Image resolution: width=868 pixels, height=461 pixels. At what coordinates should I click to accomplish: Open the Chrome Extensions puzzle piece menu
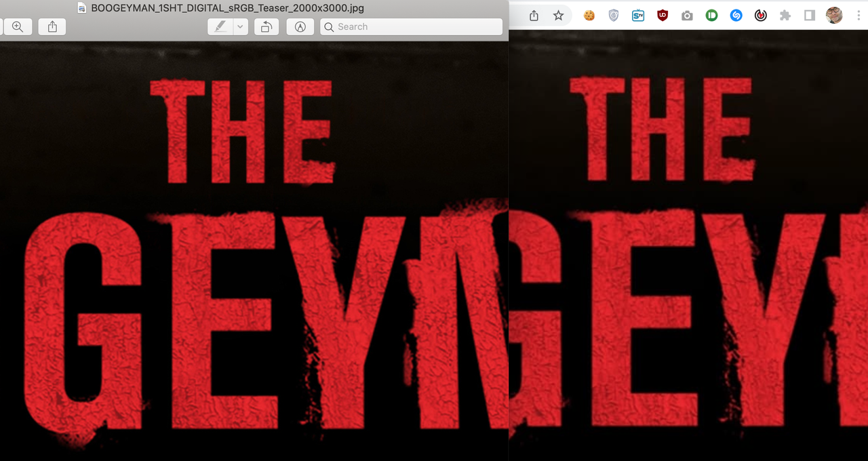click(785, 15)
